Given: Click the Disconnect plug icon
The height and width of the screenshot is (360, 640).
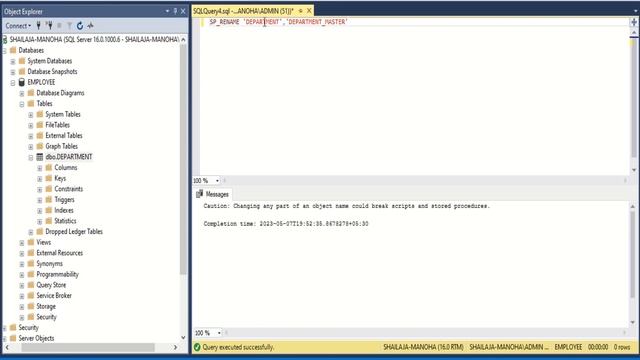Looking at the screenshot, I should (49, 26).
